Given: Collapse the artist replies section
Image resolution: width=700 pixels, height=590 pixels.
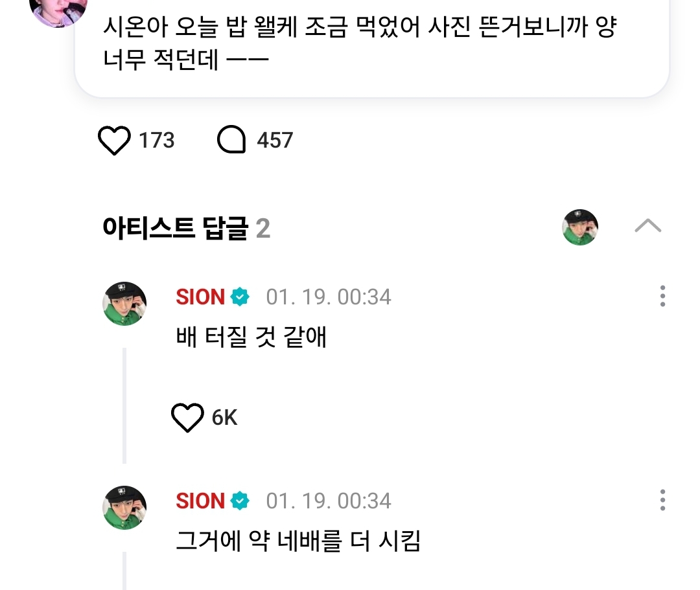Looking at the screenshot, I should coord(647,226).
